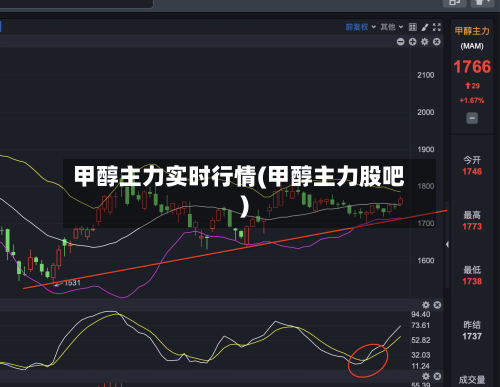Image resolution: width=500 pixels, height=387 pixels.
Task: Click the (MAM) contract code
Action: [472, 46]
